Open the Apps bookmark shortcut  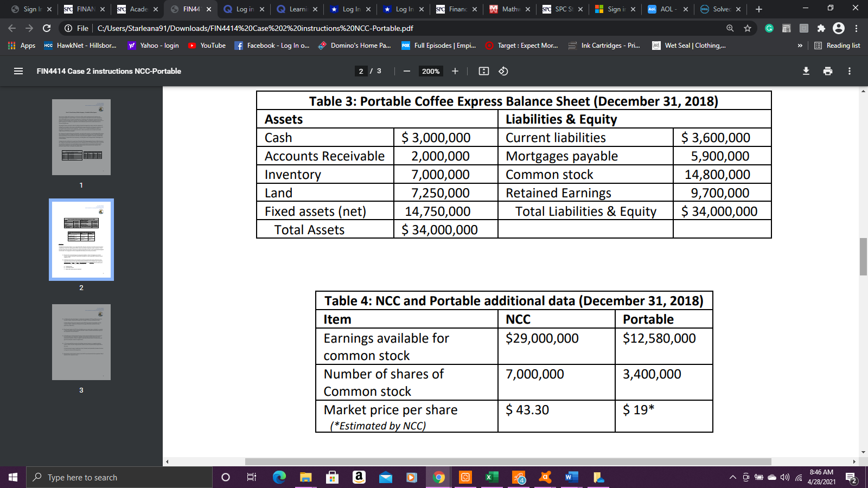(22, 46)
